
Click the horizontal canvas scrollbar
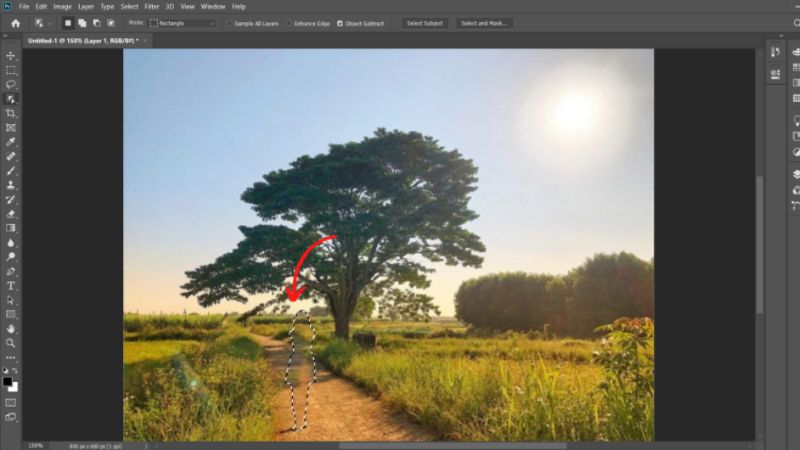click(x=452, y=446)
